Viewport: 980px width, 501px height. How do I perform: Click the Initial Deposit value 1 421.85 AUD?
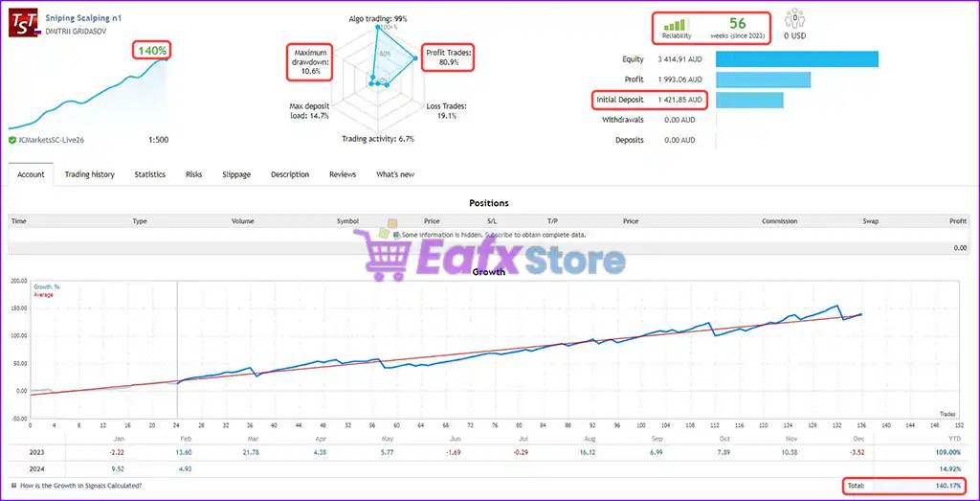(679, 100)
